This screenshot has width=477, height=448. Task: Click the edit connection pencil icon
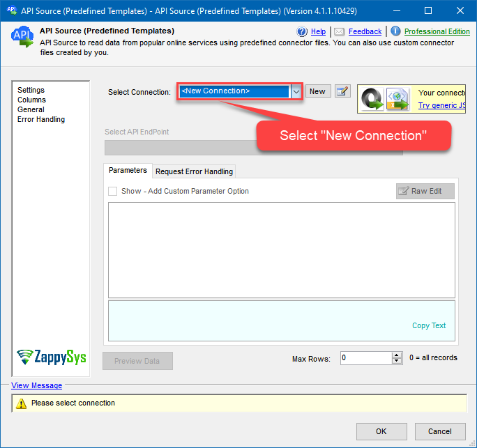point(342,91)
